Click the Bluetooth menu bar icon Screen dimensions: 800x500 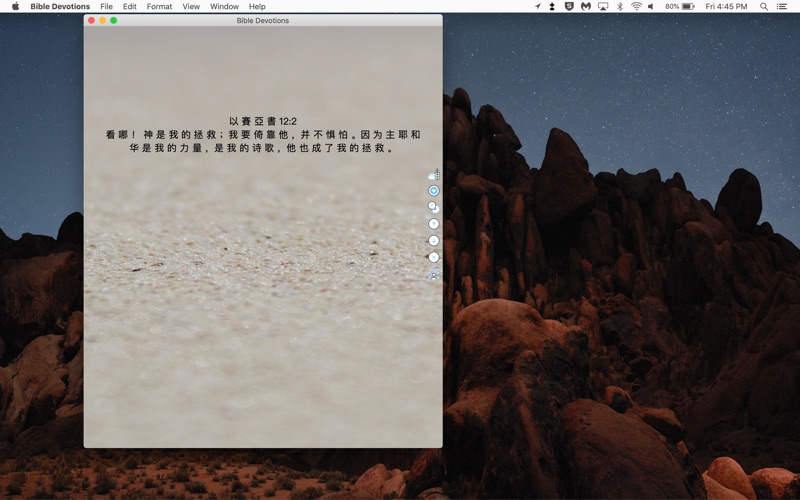pos(619,6)
